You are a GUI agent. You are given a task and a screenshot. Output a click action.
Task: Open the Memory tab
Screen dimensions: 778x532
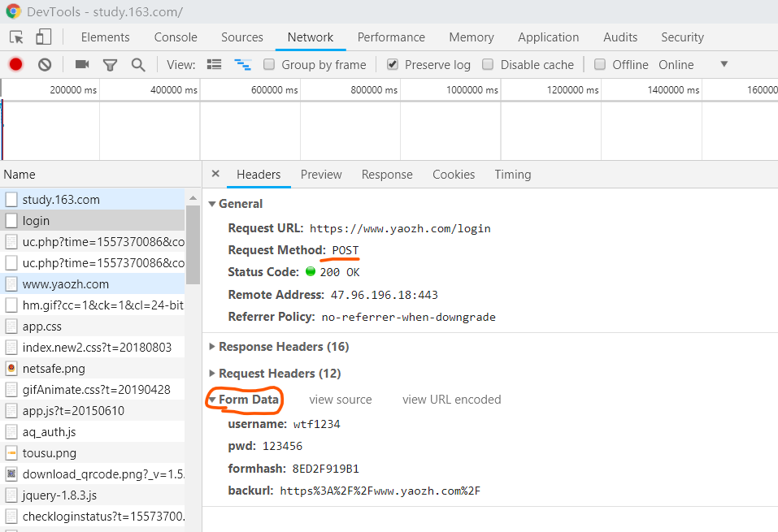(472, 37)
